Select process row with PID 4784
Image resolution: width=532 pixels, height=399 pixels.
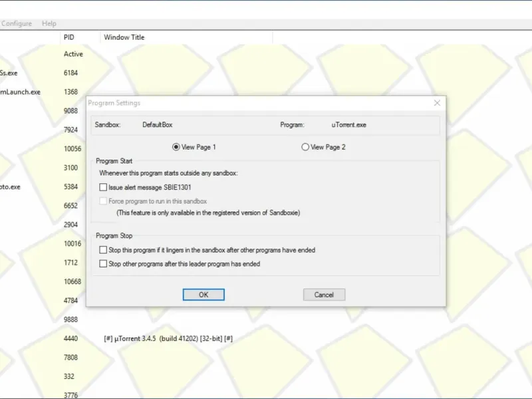(x=70, y=301)
